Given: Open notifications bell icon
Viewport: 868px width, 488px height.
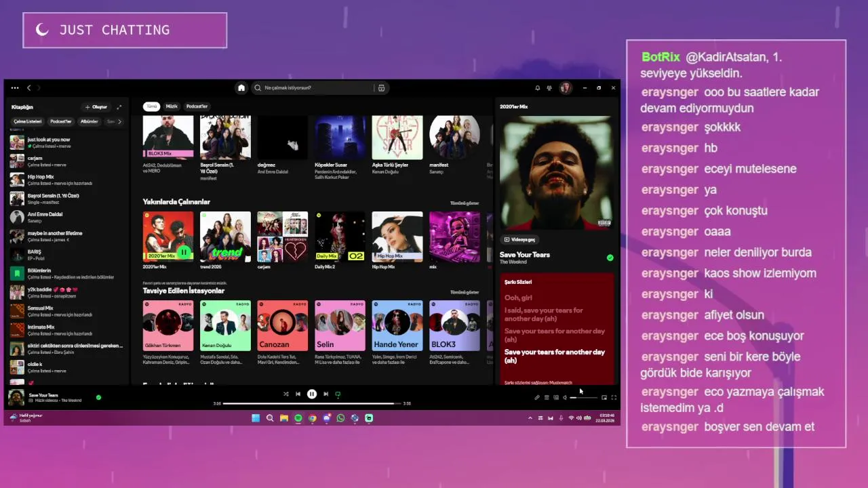Looking at the screenshot, I should point(538,88).
